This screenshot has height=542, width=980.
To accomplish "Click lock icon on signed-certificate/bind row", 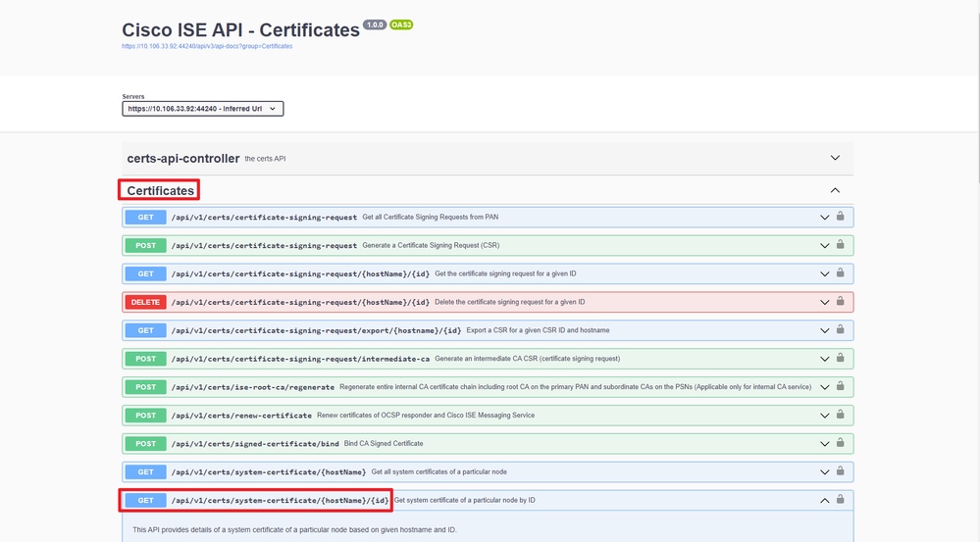I will 840,443.
